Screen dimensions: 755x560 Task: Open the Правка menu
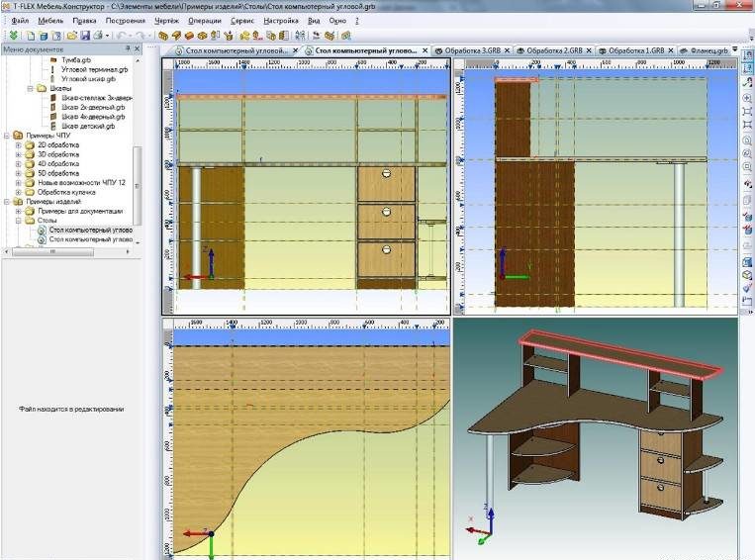pyautogui.click(x=84, y=21)
